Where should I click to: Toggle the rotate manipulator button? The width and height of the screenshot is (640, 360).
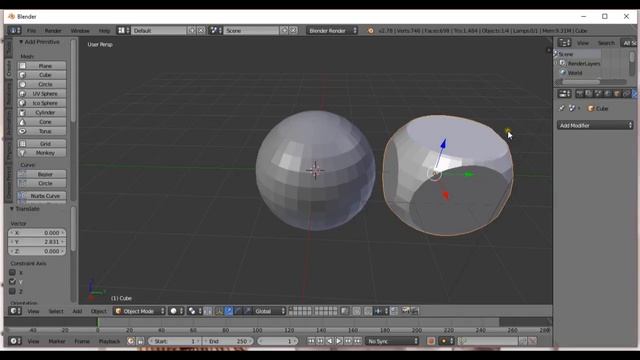[238, 311]
